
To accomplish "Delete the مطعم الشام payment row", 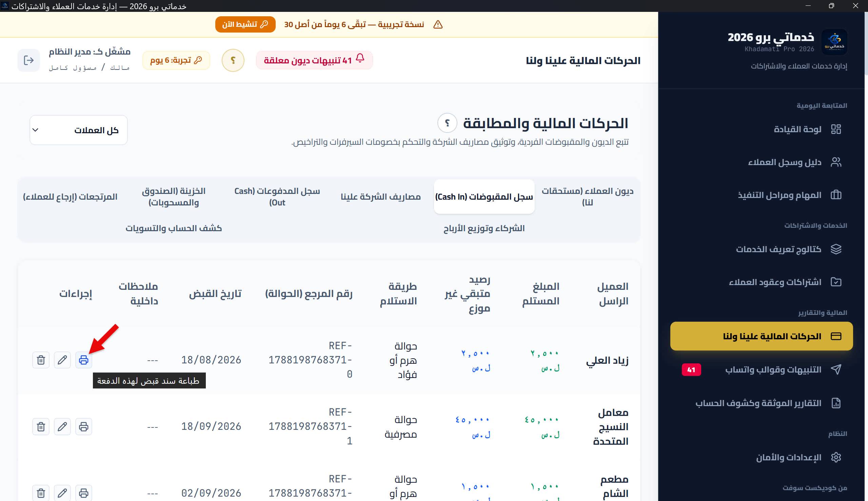I will [41, 493].
